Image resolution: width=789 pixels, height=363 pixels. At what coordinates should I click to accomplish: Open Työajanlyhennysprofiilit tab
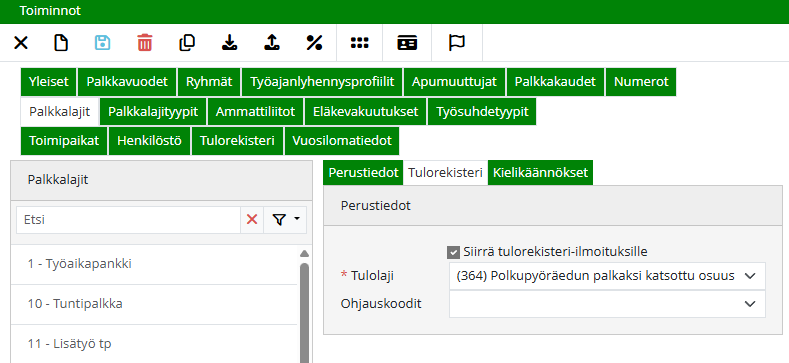(x=322, y=82)
